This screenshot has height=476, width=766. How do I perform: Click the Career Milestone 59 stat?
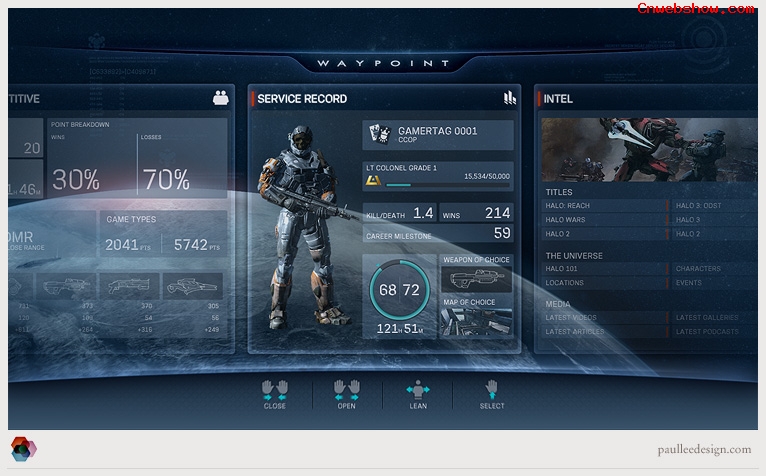[438, 233]
